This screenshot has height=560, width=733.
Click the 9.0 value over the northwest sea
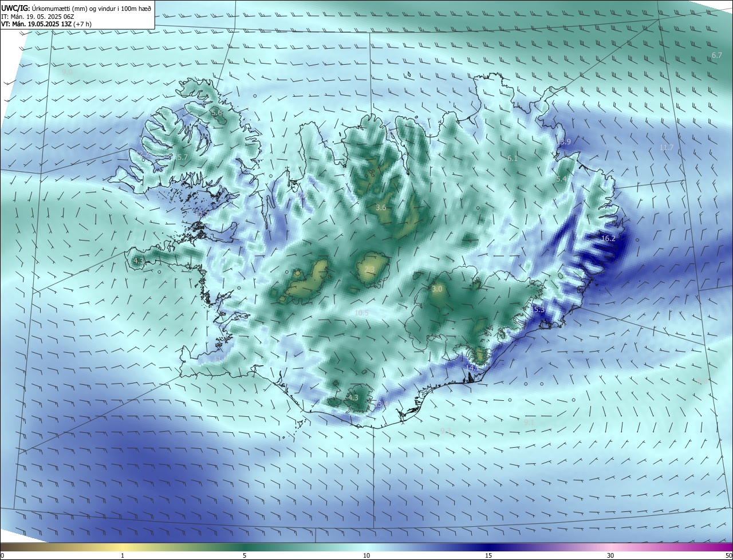[68, 72]
